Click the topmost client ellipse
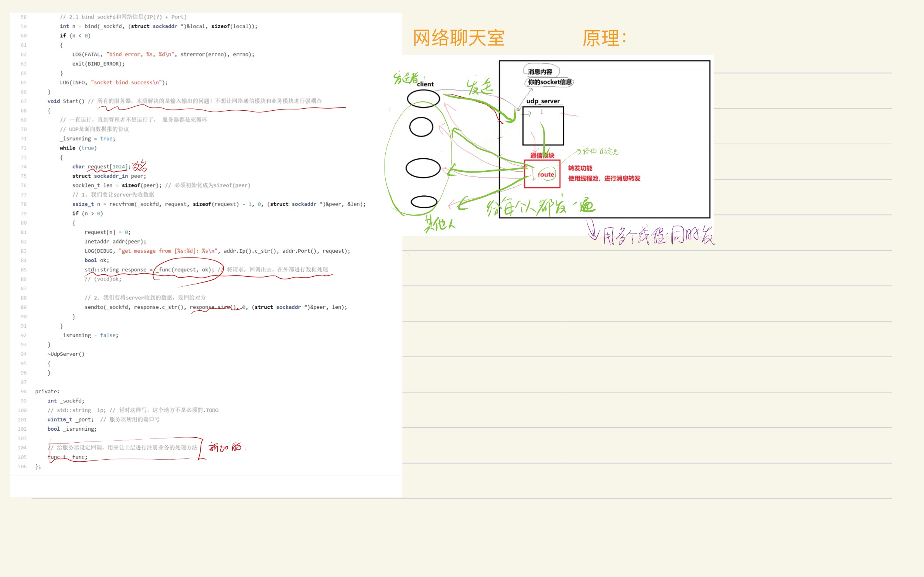Image resolution: width=924 pixels, height=577 pixels. pyautogui.click(x=423, y=99)
